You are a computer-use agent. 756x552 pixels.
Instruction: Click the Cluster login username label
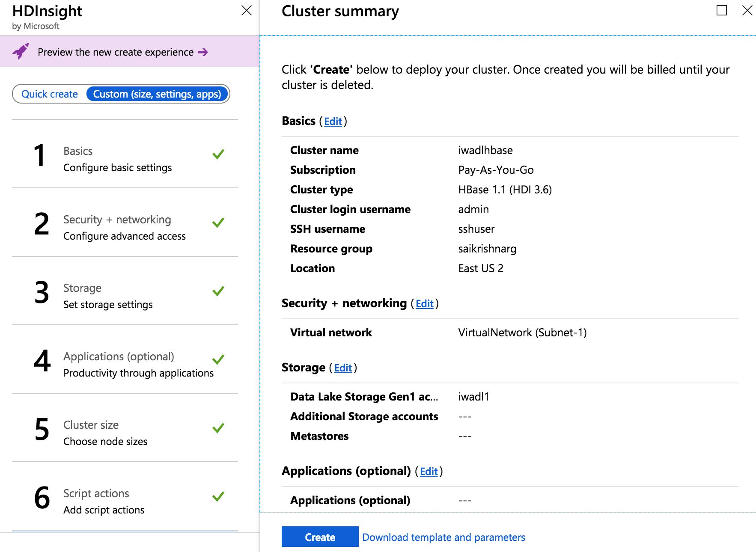coord(350,209)
